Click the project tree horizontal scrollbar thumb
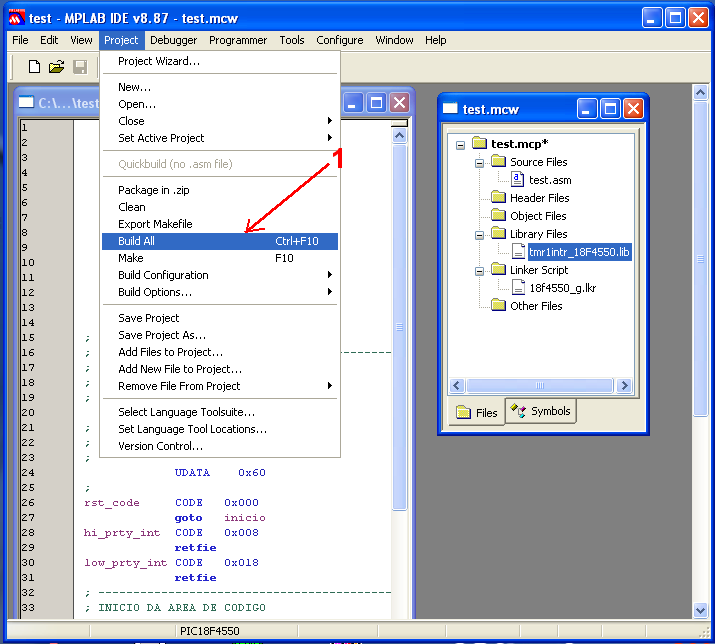 tap(540, 385)
